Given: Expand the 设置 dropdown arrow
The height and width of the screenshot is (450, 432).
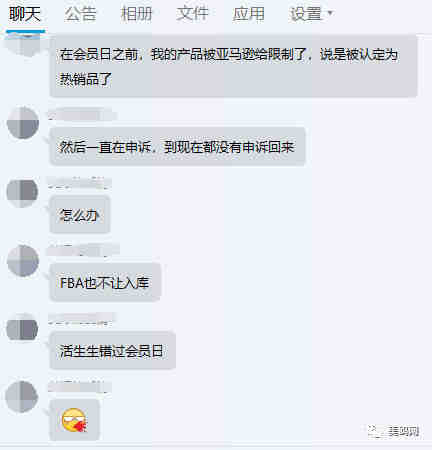Looking at the screenshot, I should [x=330, y=13].
